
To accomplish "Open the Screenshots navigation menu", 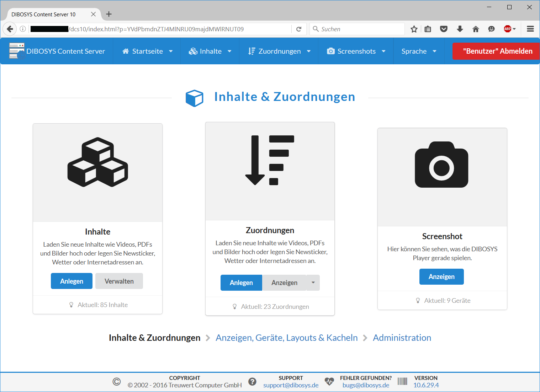I will point(356,51).
